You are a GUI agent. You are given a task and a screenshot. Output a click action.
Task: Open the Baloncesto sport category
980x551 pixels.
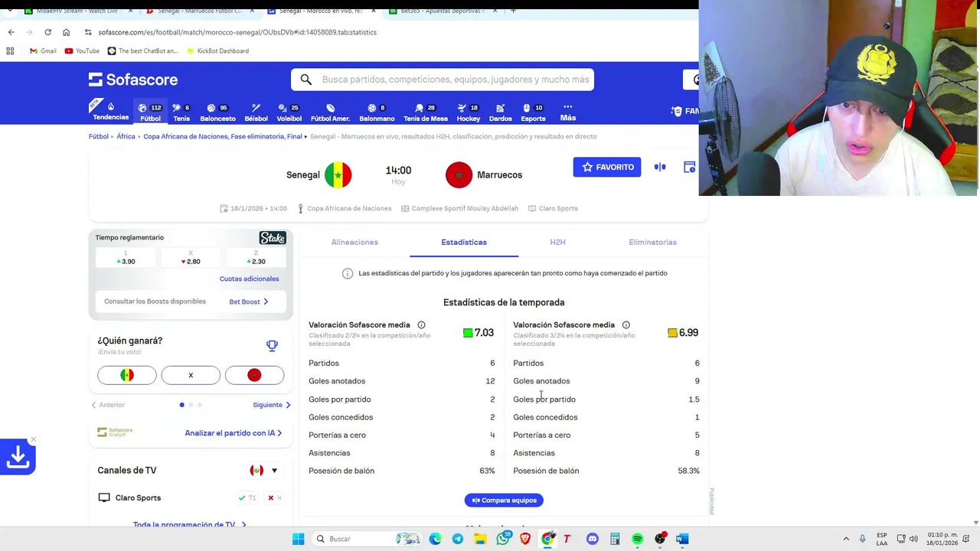coord(217,112)
